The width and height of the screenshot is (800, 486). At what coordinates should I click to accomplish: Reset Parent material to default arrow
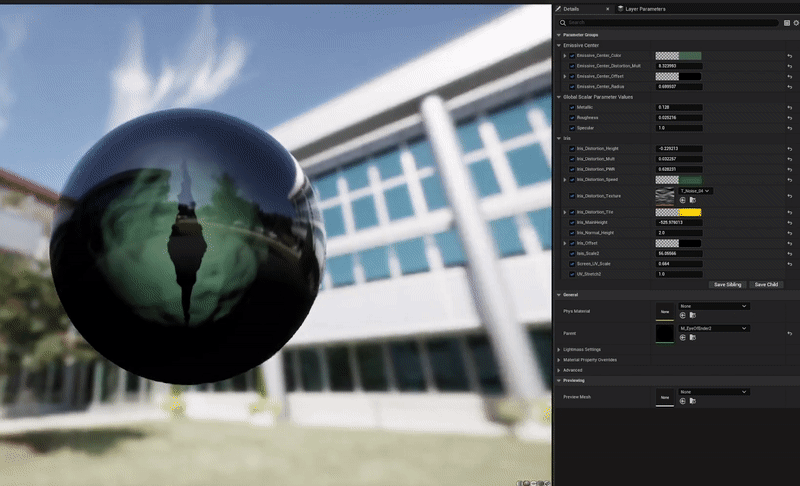[790, 332]
